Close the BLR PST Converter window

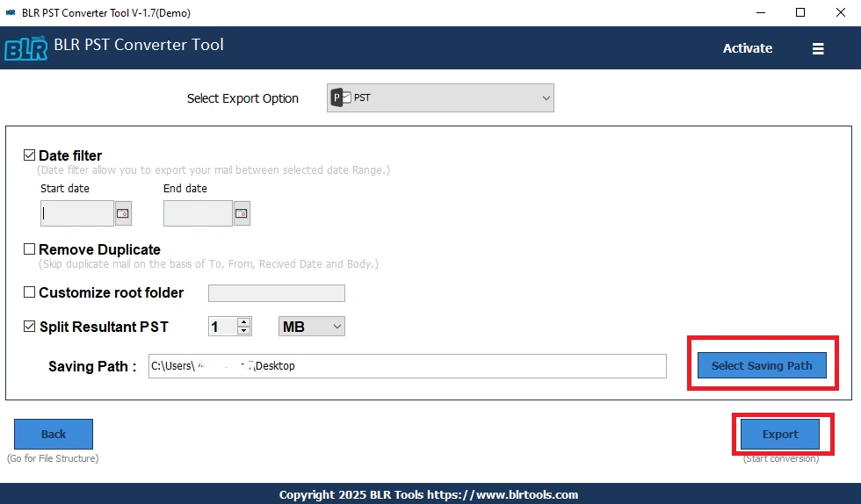pos(841,12)
